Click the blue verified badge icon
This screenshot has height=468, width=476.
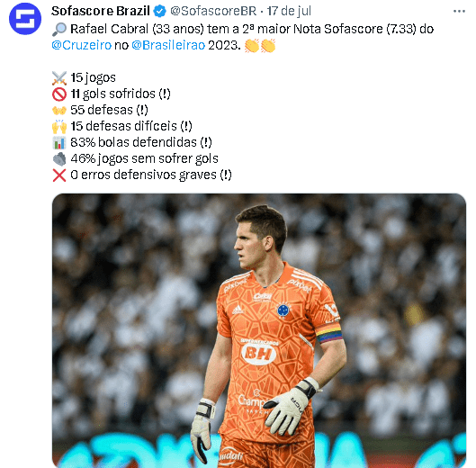point(159,11)
